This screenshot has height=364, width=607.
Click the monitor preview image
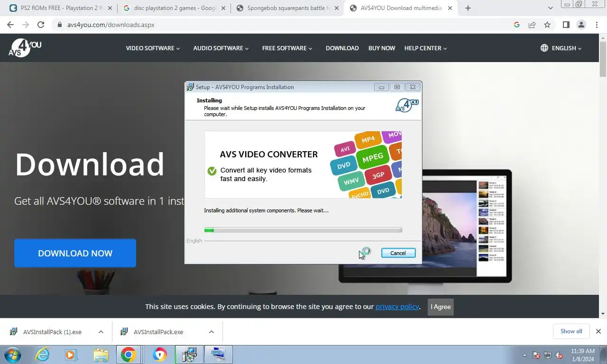click(x=425, y=226)
